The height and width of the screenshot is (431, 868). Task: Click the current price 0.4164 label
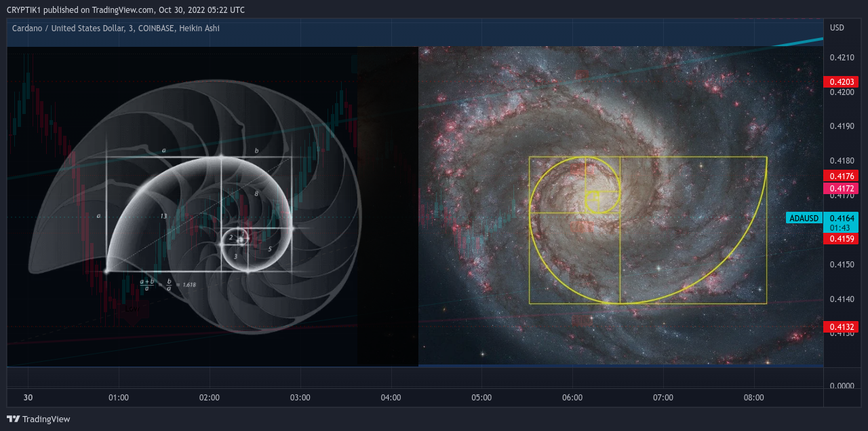point(841,218)
